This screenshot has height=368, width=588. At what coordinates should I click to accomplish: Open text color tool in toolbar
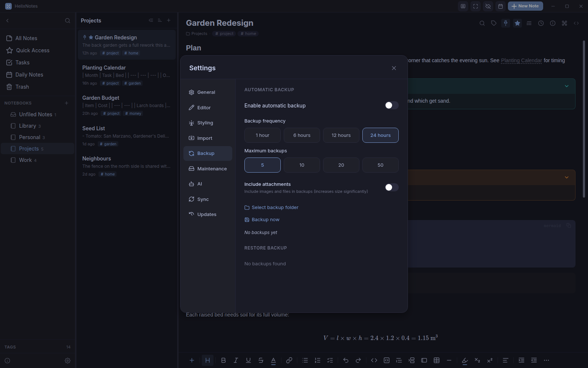(273, 360)
